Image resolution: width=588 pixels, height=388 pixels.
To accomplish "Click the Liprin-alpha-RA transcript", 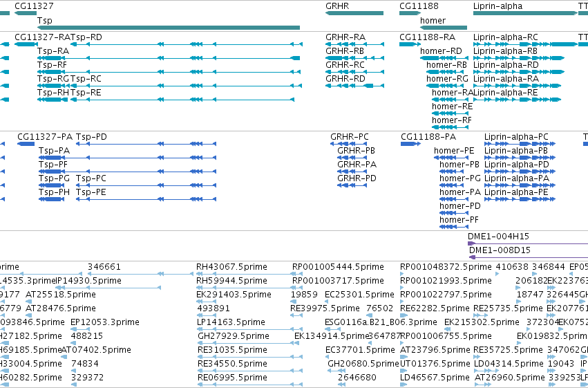I will (x=517, y=86).
